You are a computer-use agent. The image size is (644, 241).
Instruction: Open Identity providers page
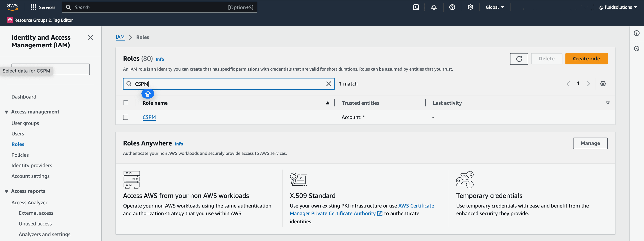32,166
